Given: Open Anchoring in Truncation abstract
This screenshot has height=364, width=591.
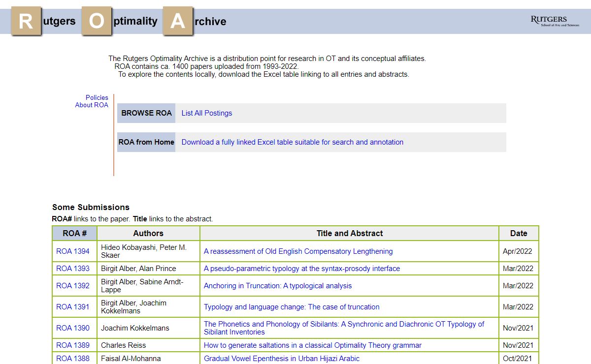Looking at the screenshot, I should pyautogui.click(x=278, y=286).
